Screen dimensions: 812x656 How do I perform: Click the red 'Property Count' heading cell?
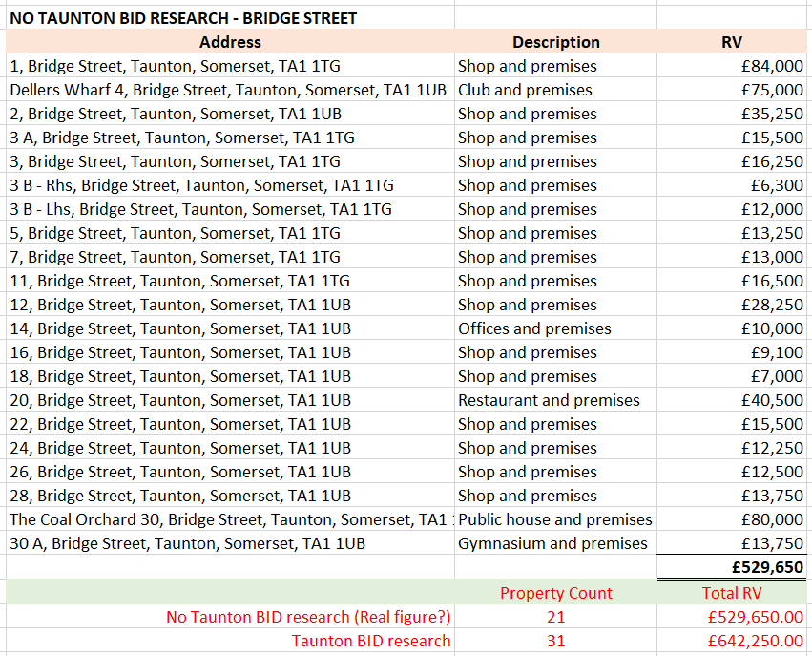[x=555, y=592]
